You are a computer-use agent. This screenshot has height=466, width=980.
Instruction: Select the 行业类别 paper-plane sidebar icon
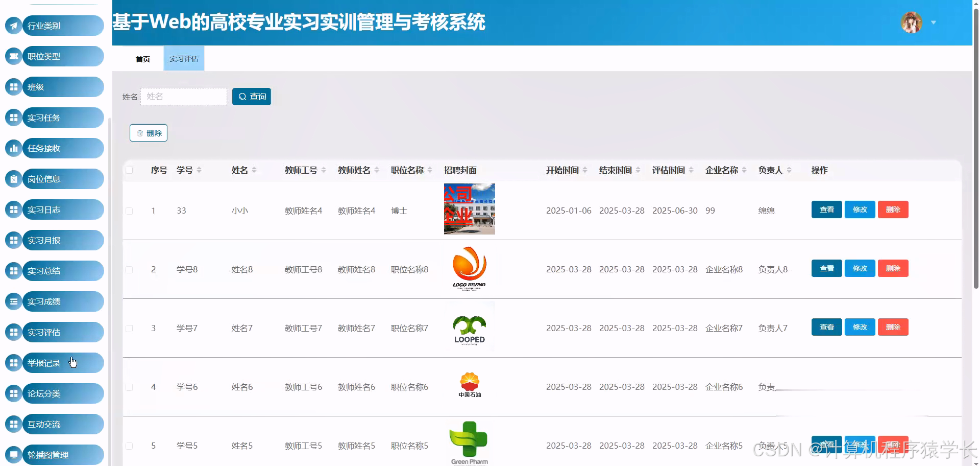click(x=13, y=25)
